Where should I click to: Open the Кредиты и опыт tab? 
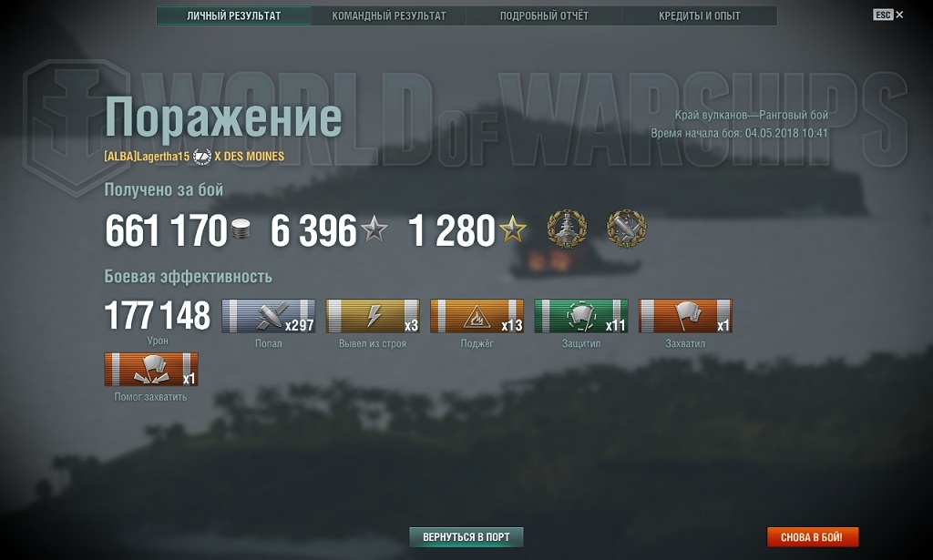(x=699, y=16)
